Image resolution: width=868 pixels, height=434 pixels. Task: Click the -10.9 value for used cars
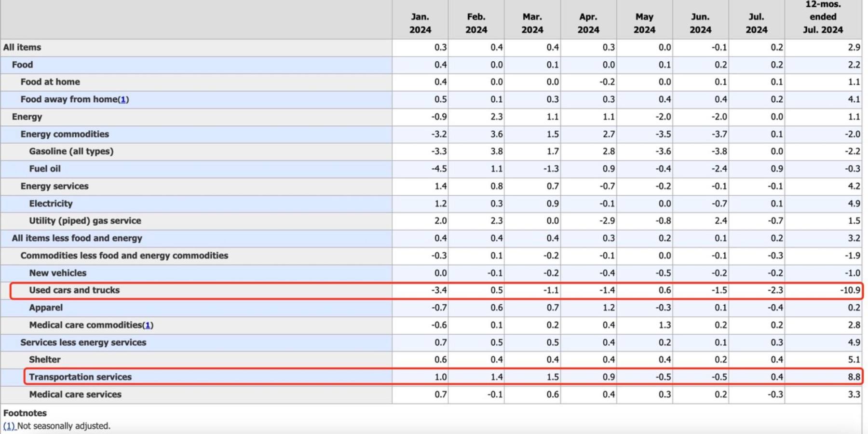[x=850, y=290]
